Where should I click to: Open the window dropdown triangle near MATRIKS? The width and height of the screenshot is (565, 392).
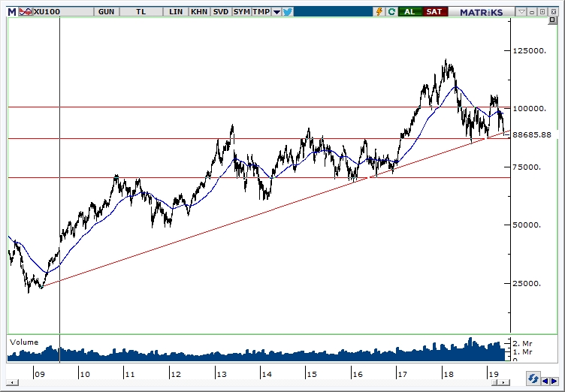point(521,12)
